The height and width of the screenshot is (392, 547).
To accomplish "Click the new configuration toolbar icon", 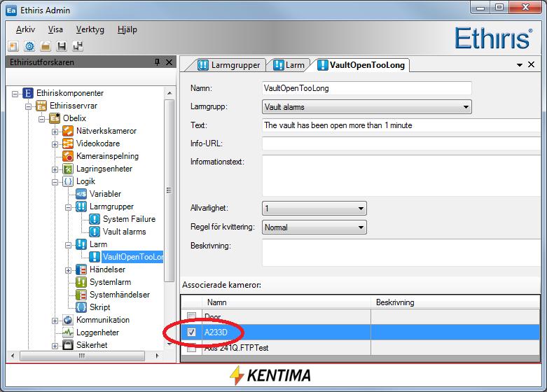I will (x=13, y=46).
